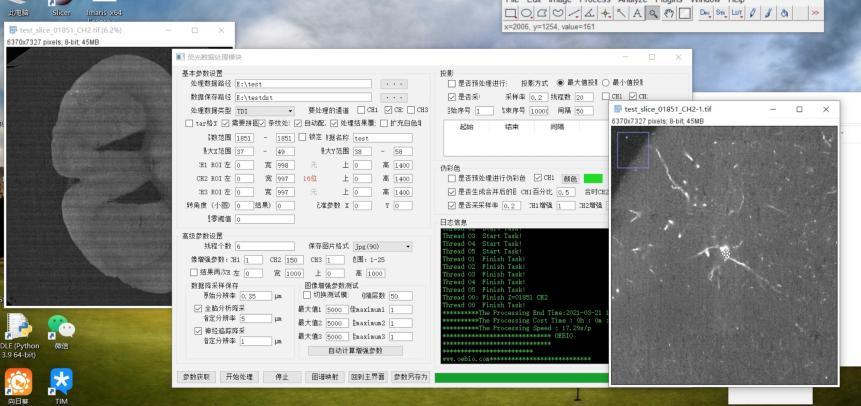The image size is (861, 406).
Task: Select the Rectangle selection tool in ImageJ
Action: pos(511,14)
